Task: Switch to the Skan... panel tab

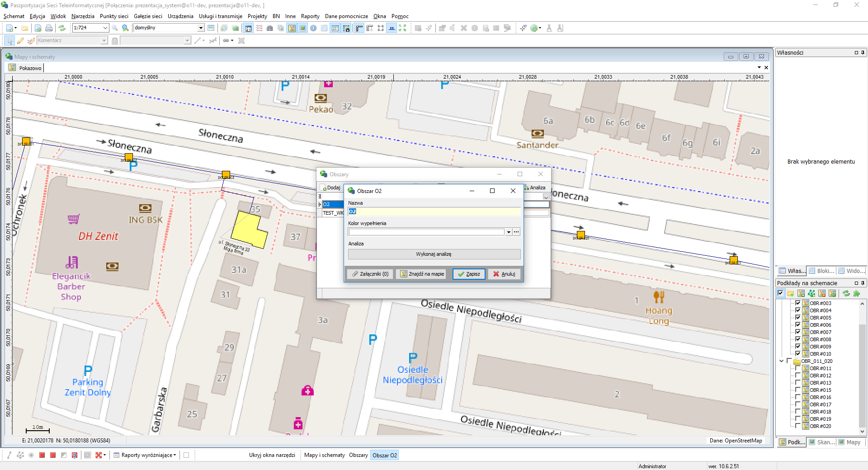Action: click(822, 442)
